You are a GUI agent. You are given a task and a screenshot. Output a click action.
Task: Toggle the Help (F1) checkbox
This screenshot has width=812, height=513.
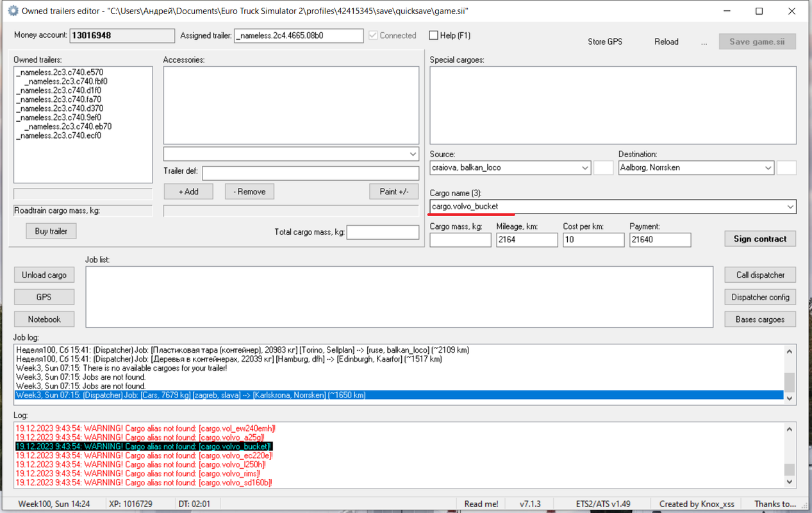(434, 35)
